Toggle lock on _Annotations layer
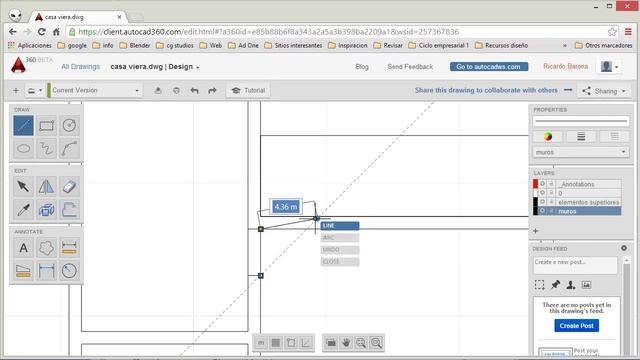Image resolution: width=640 pixels, height=360 pixels. tap(551, 184)
